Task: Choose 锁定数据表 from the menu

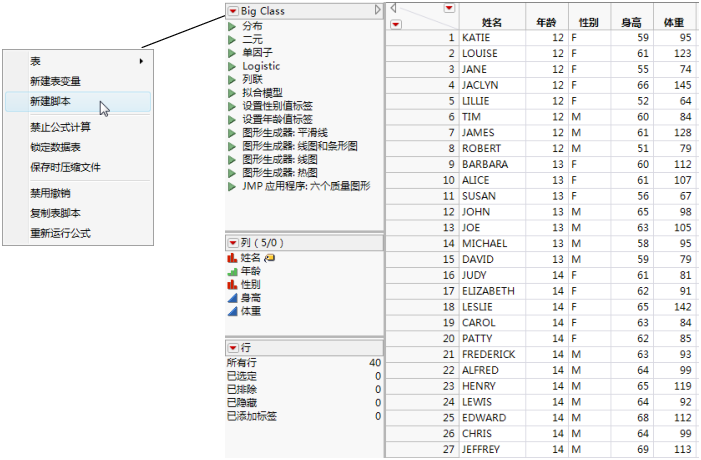Action: click(x=78, y=148)
